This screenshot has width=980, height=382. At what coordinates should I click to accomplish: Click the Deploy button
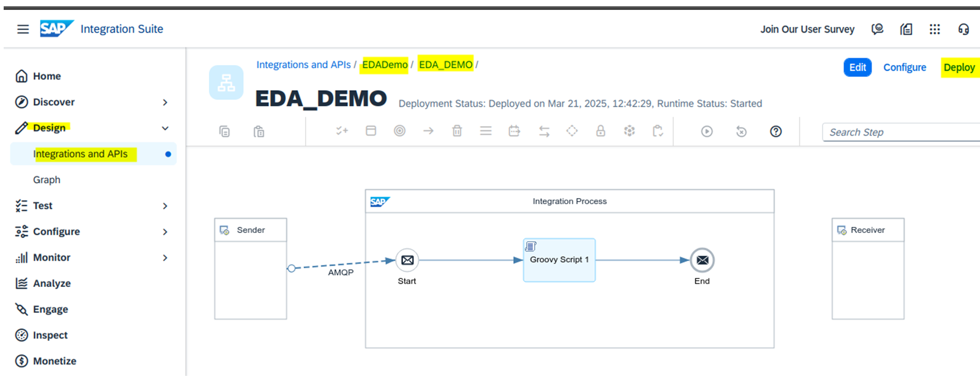point(959,67)
